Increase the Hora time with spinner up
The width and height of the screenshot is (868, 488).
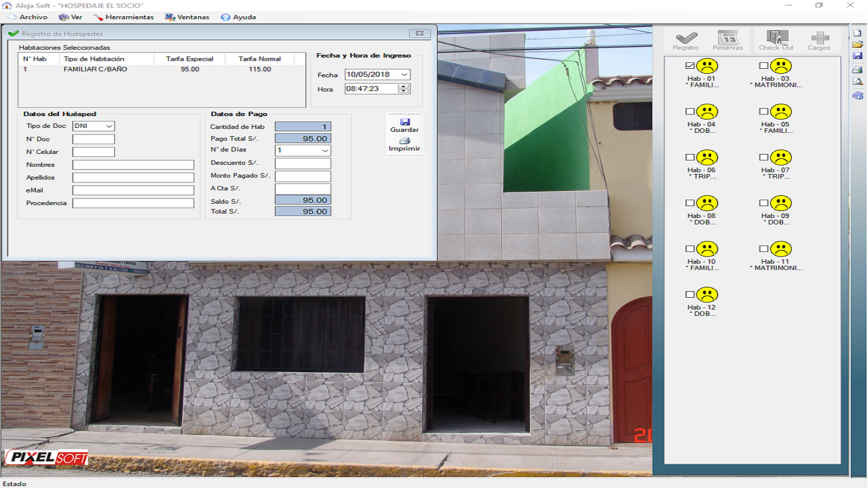click(x=403, y=86)
